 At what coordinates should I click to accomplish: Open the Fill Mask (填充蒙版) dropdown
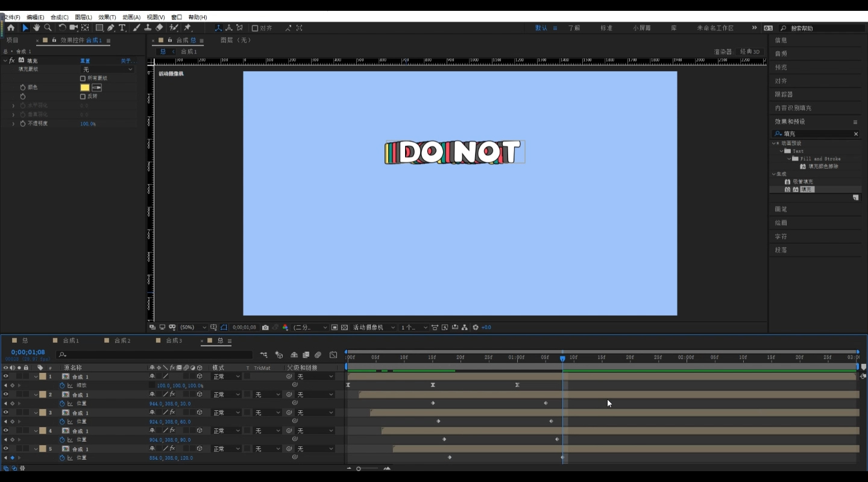point(107,69)
